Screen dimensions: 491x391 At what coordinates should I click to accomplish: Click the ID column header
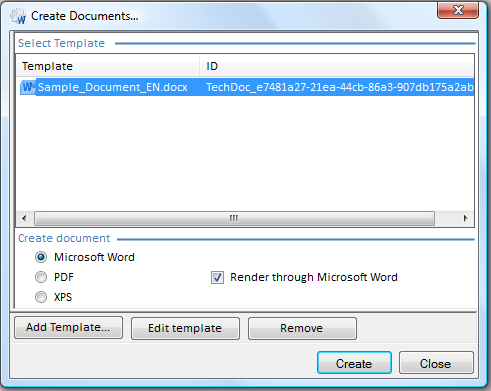click(337, 66)
